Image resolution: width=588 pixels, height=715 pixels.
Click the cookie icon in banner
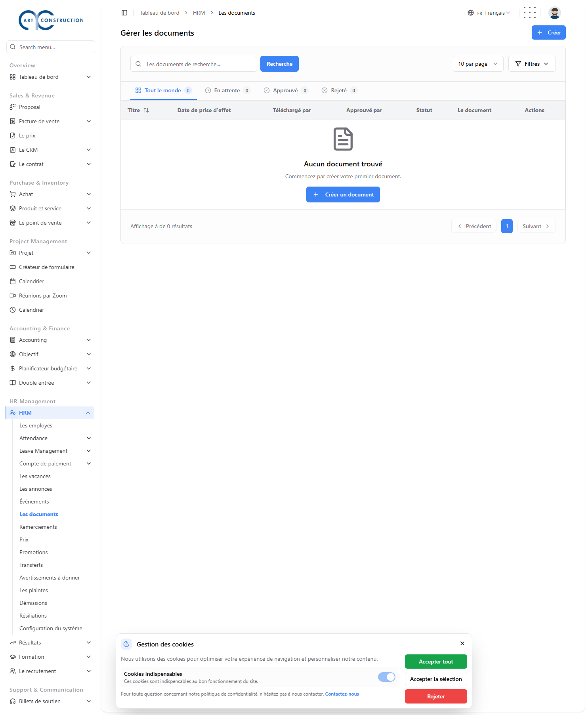coord(126,644)
